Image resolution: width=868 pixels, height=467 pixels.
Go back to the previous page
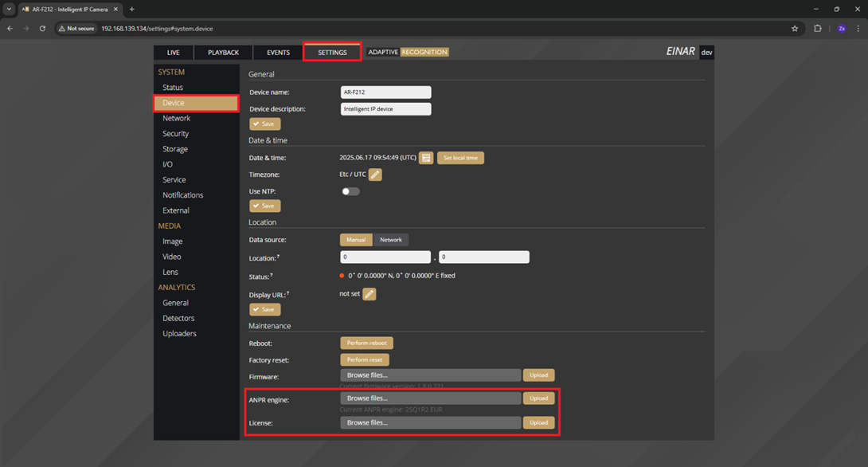pyautogui.click(x=10, y=29)
